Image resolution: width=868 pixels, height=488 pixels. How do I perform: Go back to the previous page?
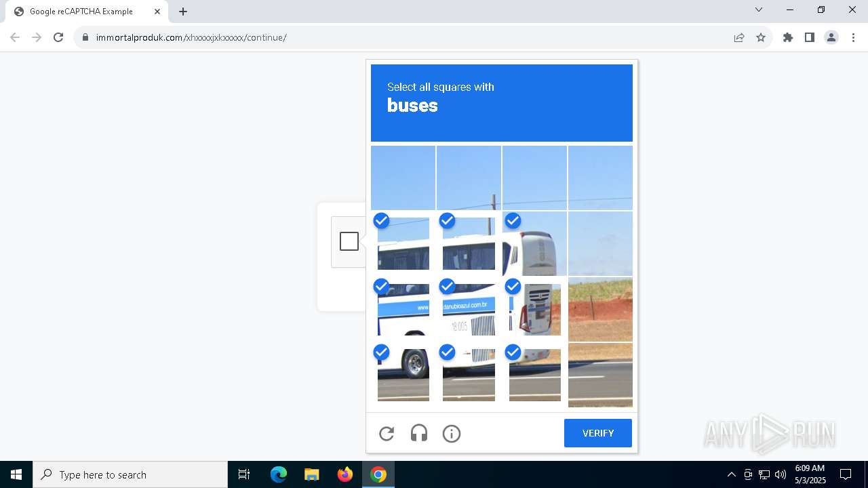click(x=15, y=37)
